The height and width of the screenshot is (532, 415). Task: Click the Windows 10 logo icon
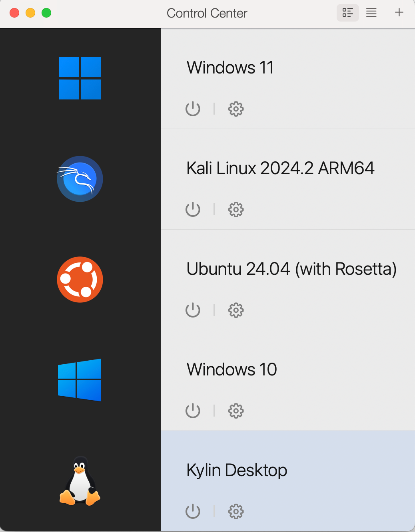pos(80,380)
